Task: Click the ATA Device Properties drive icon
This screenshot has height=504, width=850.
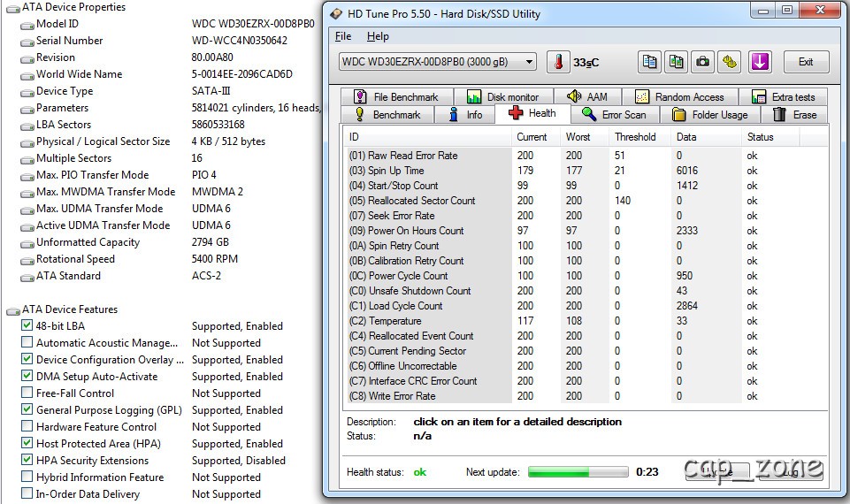Action: coord(12,8)
